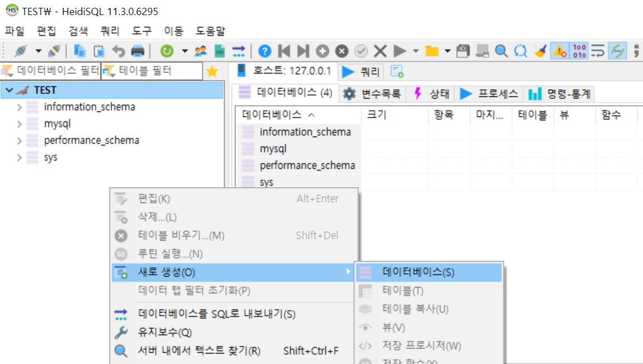Choose 데이터베이스를 SQL로 내보내기(S) context item
This screenshot has height=364, width=643.
tap(234, 314)
